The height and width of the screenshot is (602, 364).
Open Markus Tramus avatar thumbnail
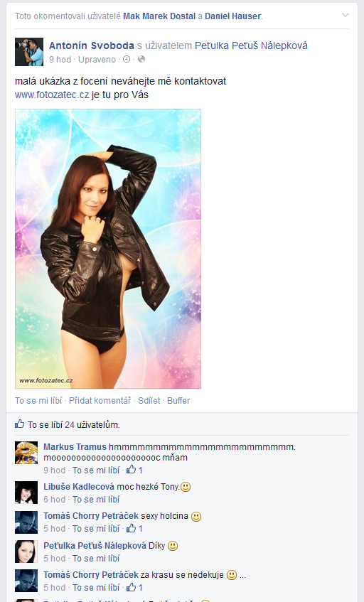coord(26,453)
